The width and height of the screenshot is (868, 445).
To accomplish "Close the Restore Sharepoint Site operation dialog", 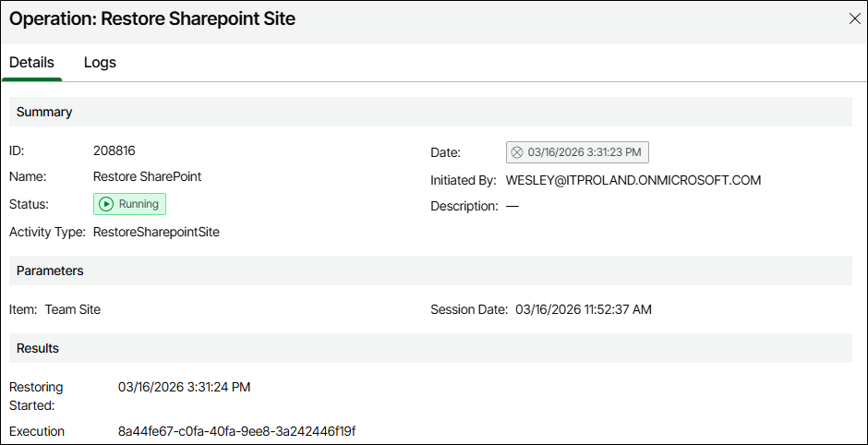I will (854, 19).
